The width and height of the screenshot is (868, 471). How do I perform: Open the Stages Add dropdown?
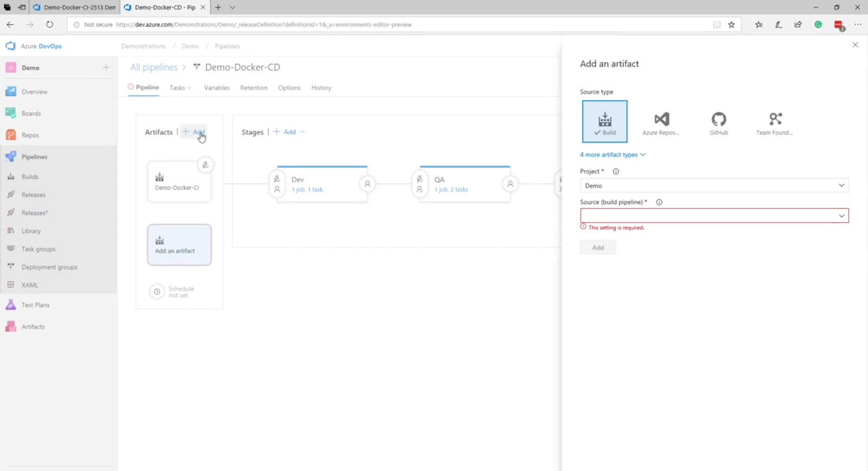point(289,132)
